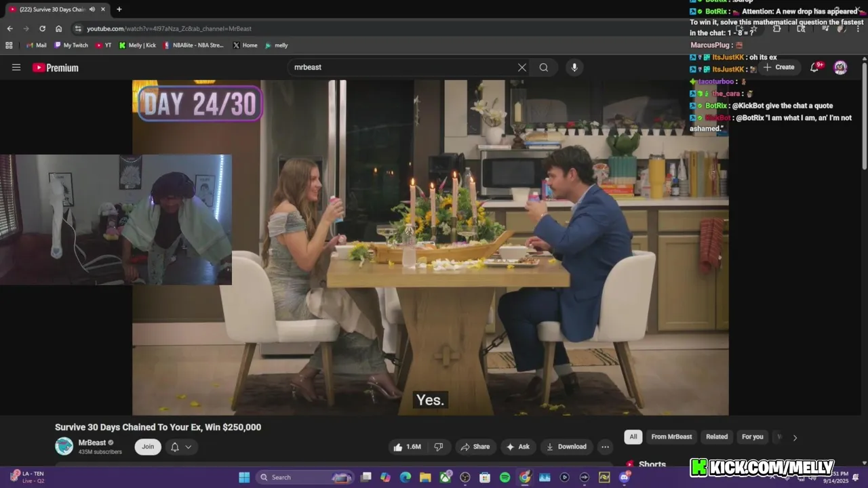Viewport: 868px width, 488px height.
Task: Open the melly bookmark
Action: point(276,45)
